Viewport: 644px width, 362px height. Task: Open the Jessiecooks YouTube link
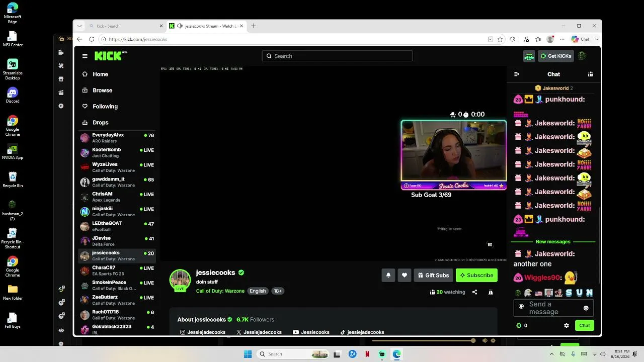pos(311,332)
